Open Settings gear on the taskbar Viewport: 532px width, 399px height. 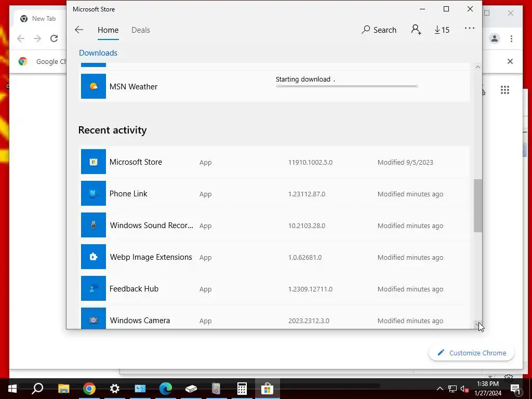115,389
